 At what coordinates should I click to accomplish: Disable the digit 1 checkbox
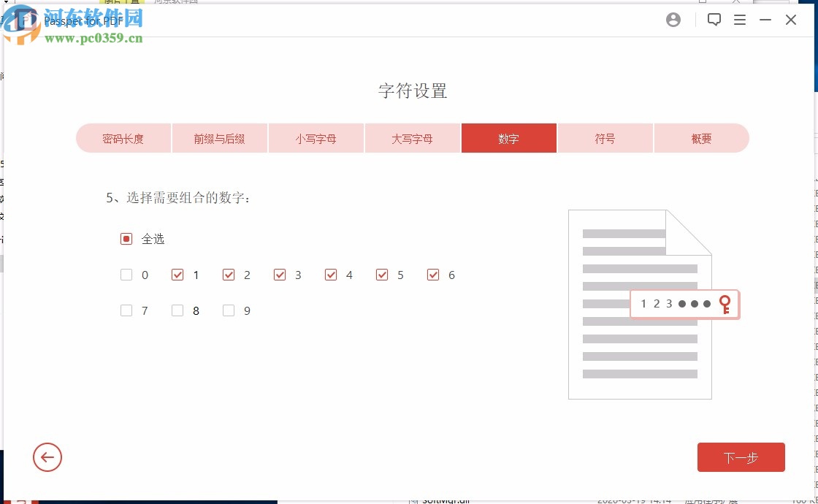click(177, 275)
